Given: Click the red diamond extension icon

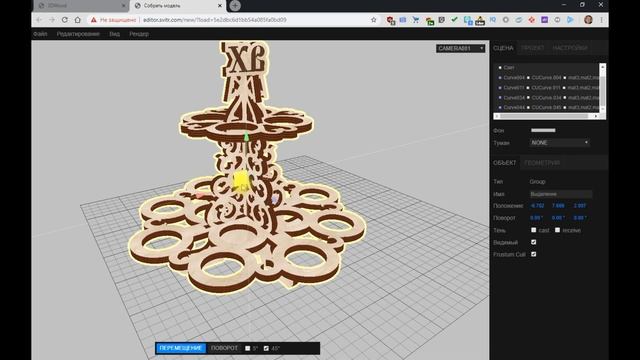Looking at the screenshot, I should click(531, 20).
